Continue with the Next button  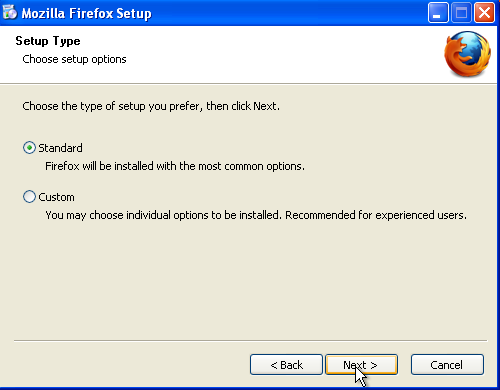coord(361,365)
